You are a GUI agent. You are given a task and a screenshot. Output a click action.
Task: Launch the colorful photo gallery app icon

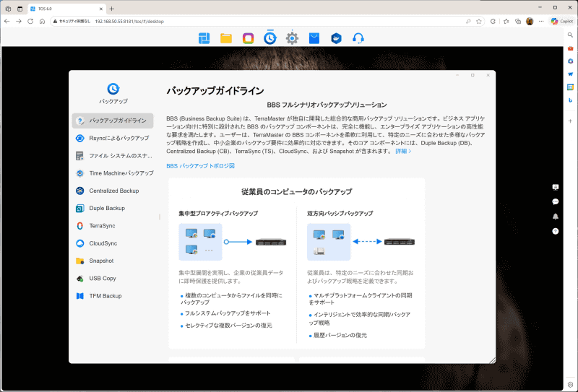248,38
